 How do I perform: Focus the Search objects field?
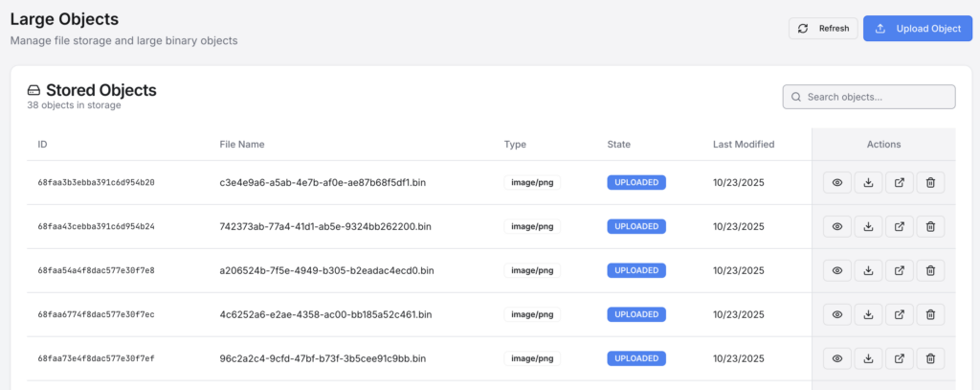pos(878,97)
